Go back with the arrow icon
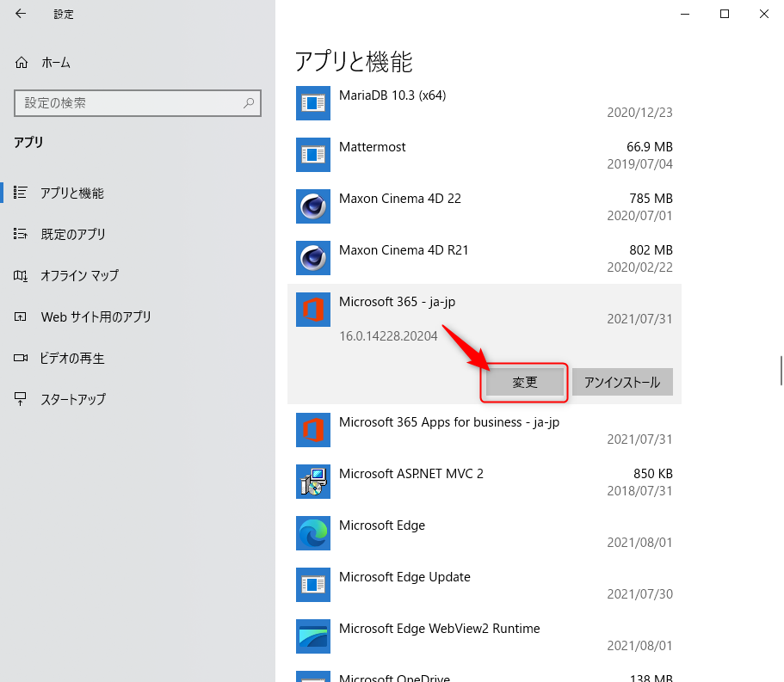The height and width of the screenshot is (682, 784). pyautogui.click(x=21, y=14)
